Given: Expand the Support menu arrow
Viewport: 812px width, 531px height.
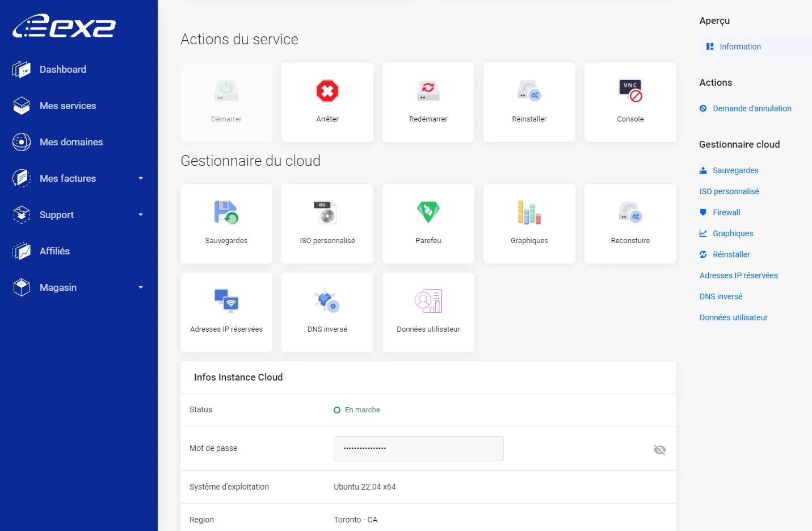Looking at the screenshot, I should 141,215.
